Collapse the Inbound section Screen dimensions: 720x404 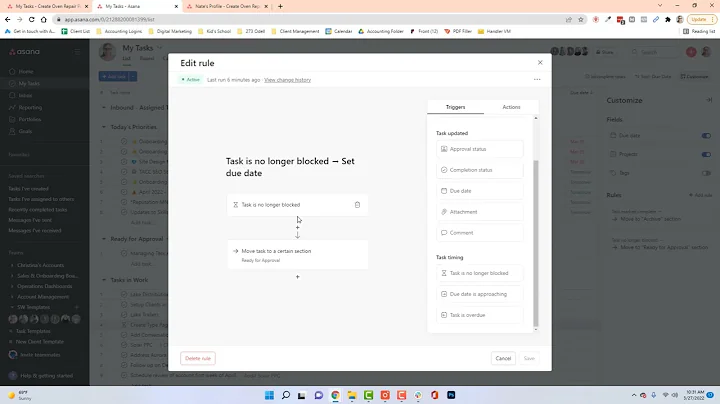coord(104,108)
